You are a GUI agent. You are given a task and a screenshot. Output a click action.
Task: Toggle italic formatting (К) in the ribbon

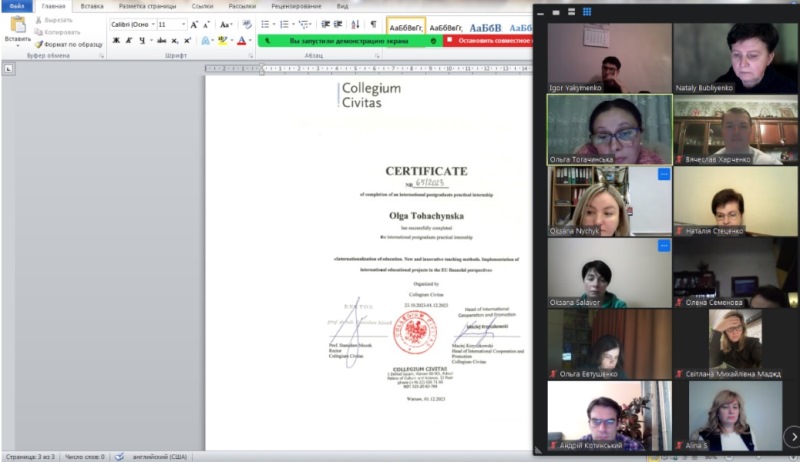tap(129, 40)
